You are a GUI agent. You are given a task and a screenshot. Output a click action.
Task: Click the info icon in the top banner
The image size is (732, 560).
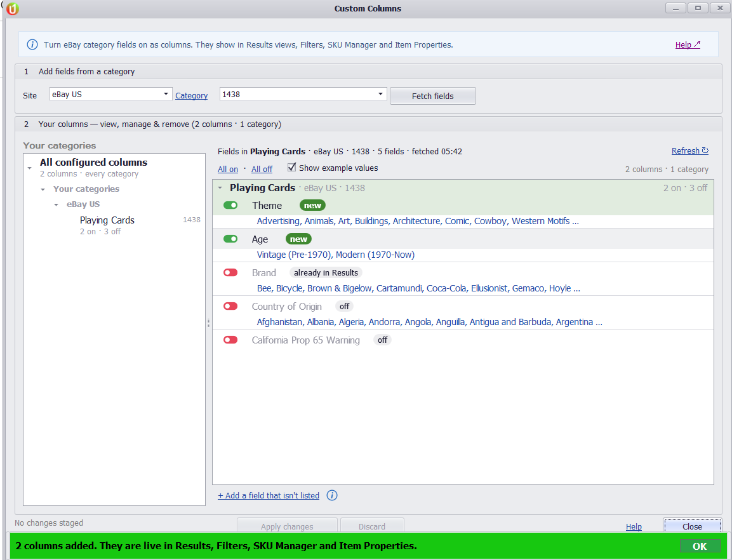[32, 45]
